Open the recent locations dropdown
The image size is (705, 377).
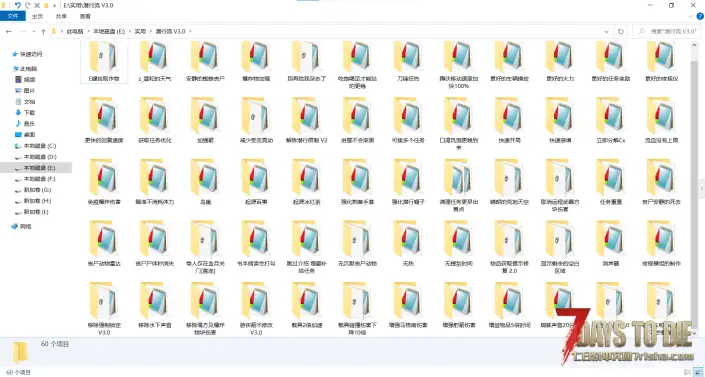coord(34,31)
